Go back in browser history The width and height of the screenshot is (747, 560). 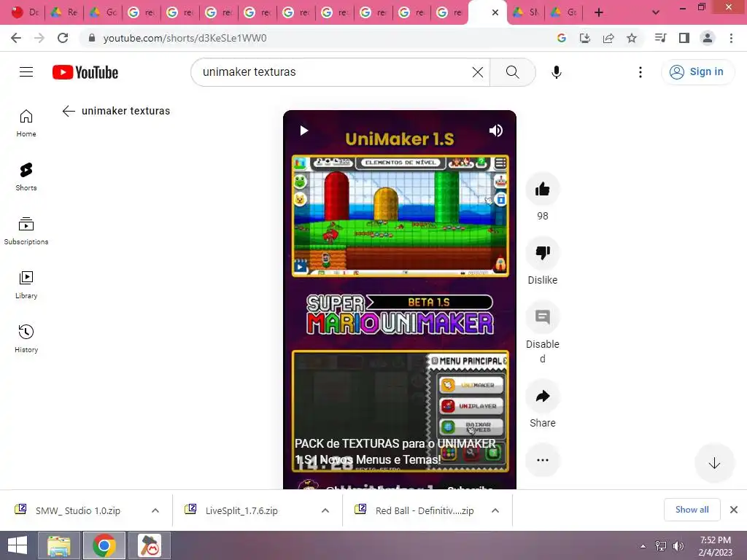tap(16, 38)
